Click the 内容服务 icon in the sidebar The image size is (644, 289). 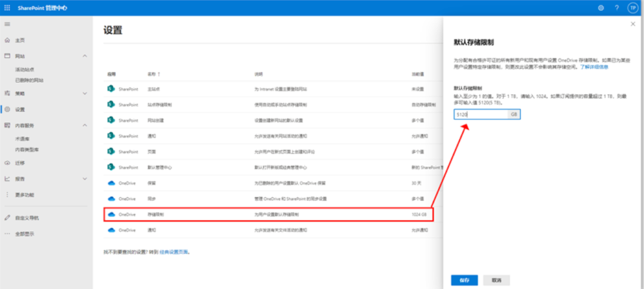(x=7, y=125)
